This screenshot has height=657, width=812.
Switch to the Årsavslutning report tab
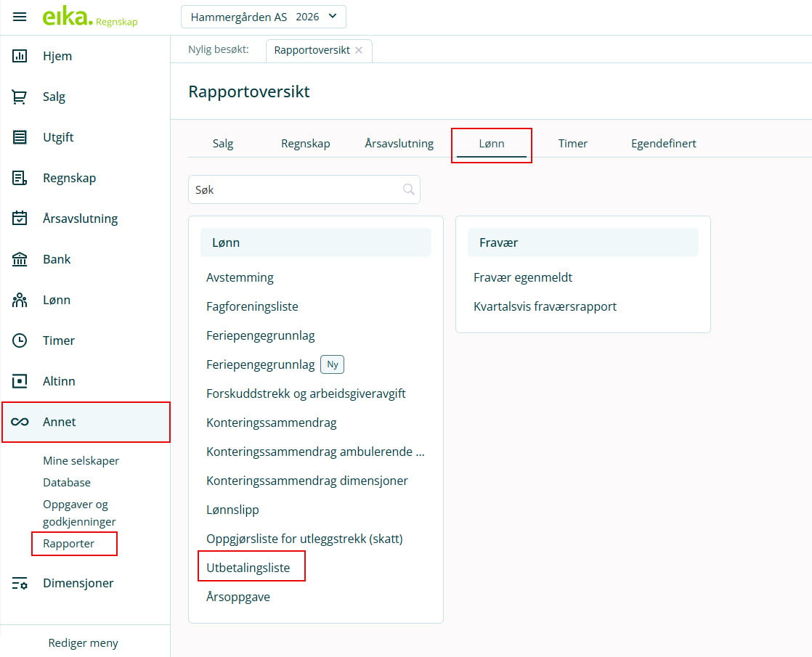coord(399,144)
